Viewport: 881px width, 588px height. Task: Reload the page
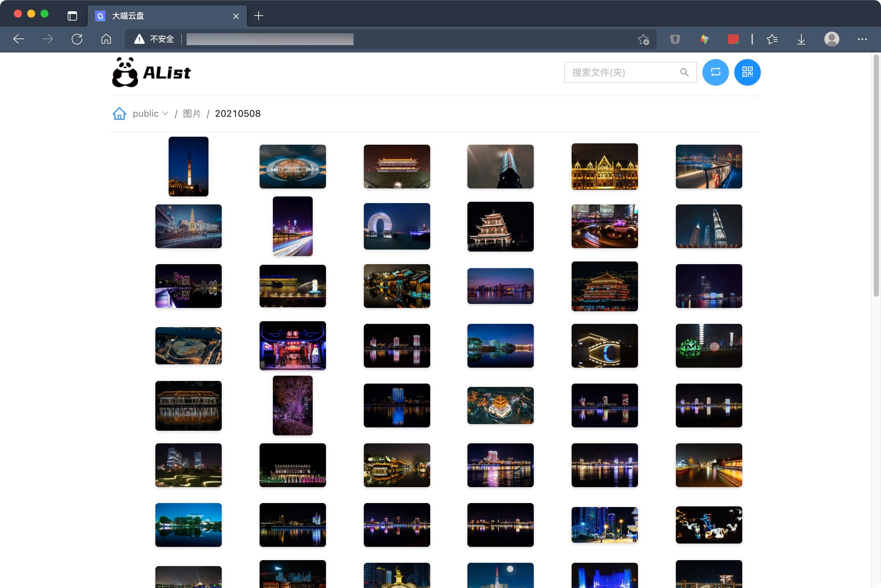point(77,38)
